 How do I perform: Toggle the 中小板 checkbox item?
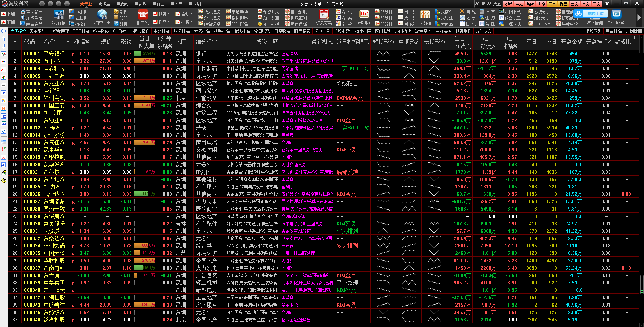78,12
